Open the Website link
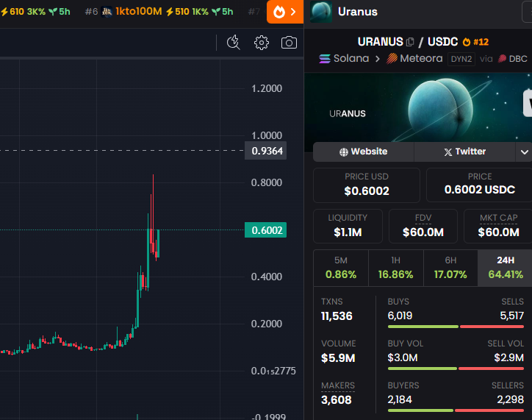532x420 pixels. 364,152
